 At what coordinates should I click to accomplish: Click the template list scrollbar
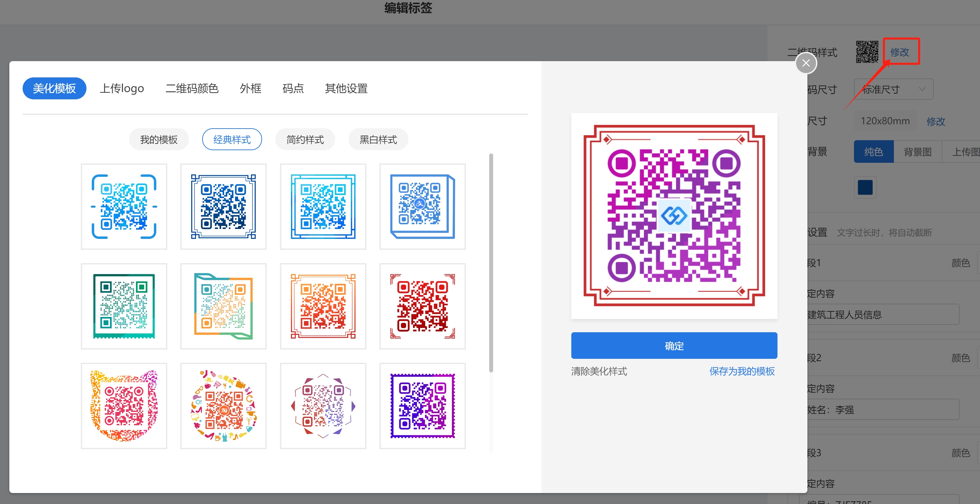(491, 263)
